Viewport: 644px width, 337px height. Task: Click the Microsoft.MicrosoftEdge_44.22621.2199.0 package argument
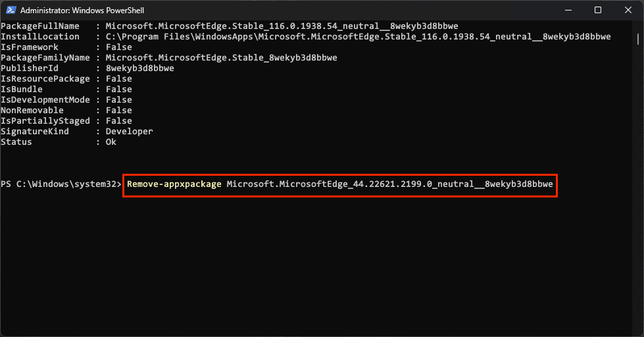click(x=390, y=184)
